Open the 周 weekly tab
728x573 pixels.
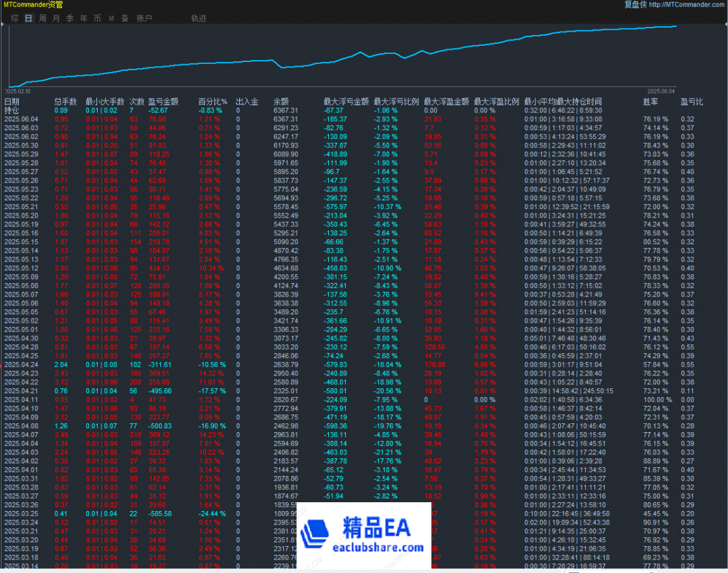point(42,19)
